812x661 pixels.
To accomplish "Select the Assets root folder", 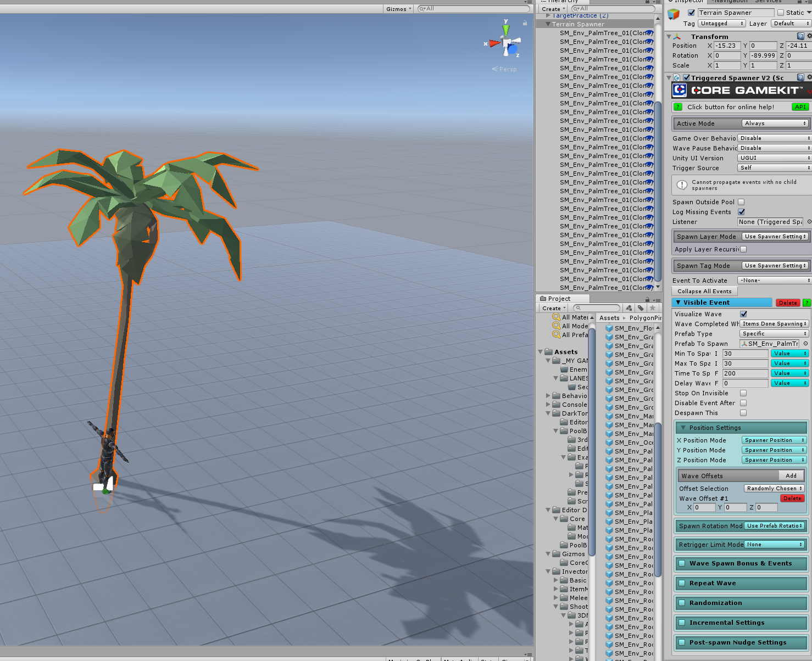I will point(566,352).
